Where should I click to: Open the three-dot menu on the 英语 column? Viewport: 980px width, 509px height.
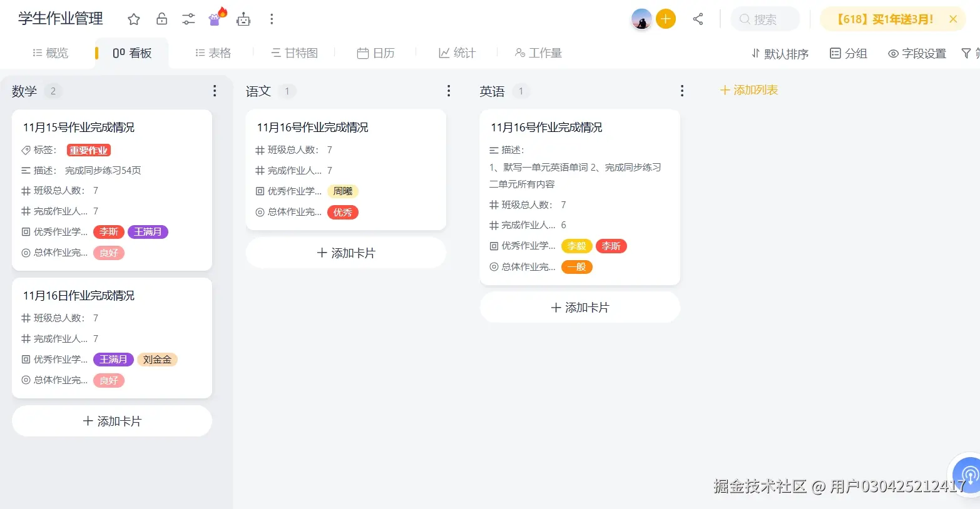681,91
